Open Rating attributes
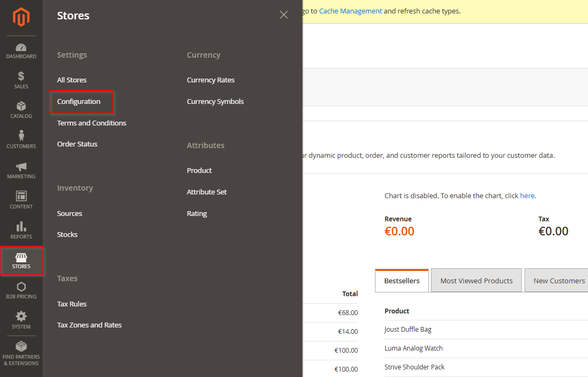The height and width of the screenshot is (377, 588). (x=197, y=213)
